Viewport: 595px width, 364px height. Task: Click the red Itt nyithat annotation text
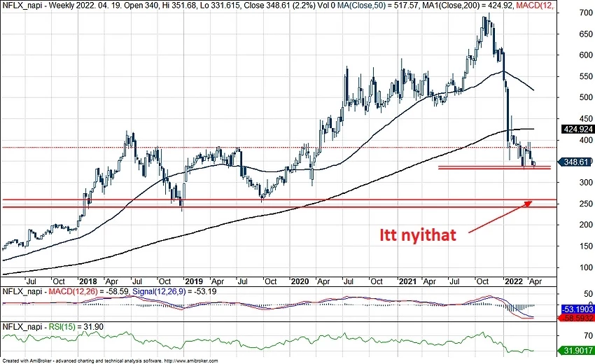tap(418, 235)
